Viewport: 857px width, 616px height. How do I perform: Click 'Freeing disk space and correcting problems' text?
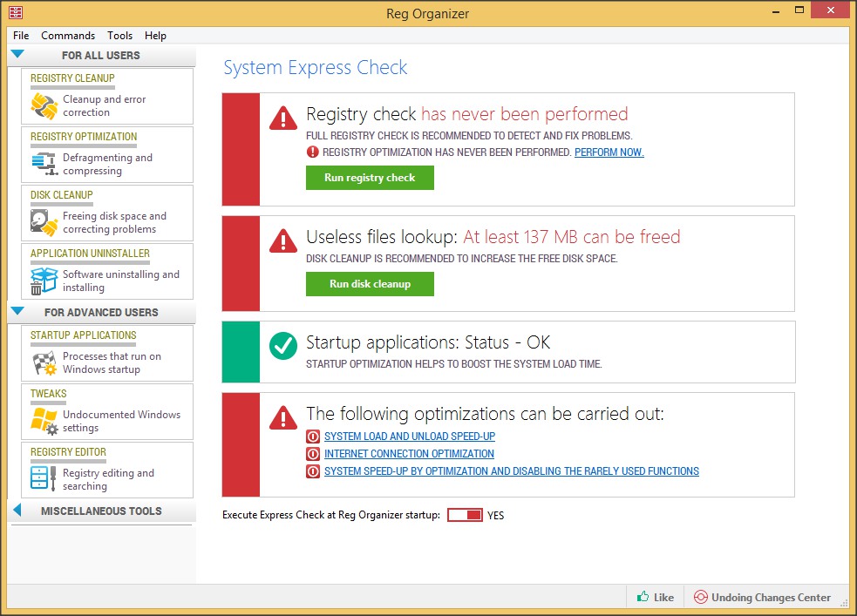pyautogui.click(x=115, y=223)
